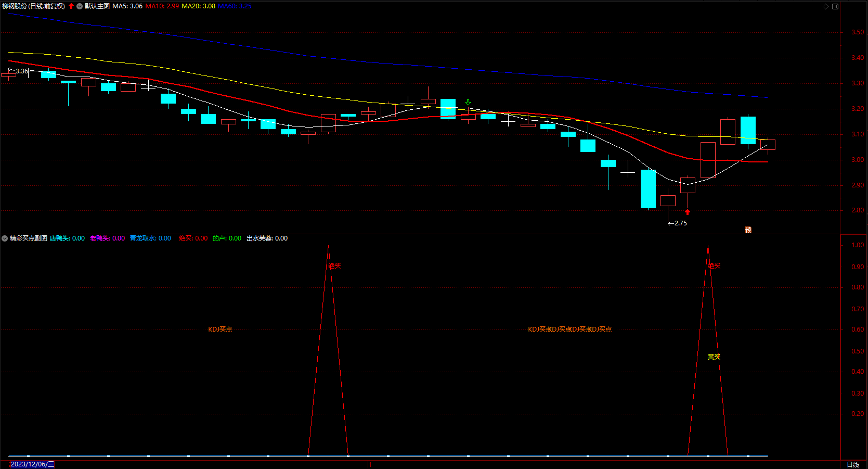
Task: Click the right 绝买 peak label
Action: point(714,266)
